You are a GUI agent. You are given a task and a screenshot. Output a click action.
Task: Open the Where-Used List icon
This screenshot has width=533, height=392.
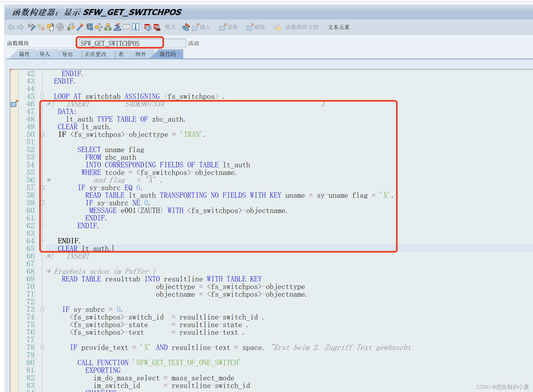click(99, 27)
